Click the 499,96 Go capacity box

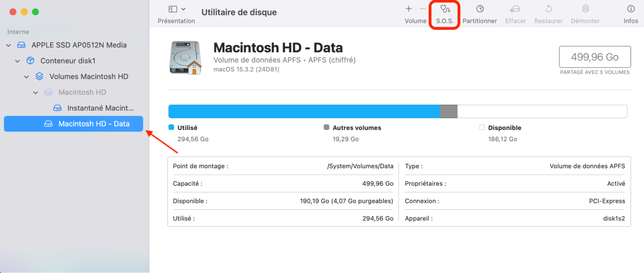pyautogui.click(x=595, y=57)
